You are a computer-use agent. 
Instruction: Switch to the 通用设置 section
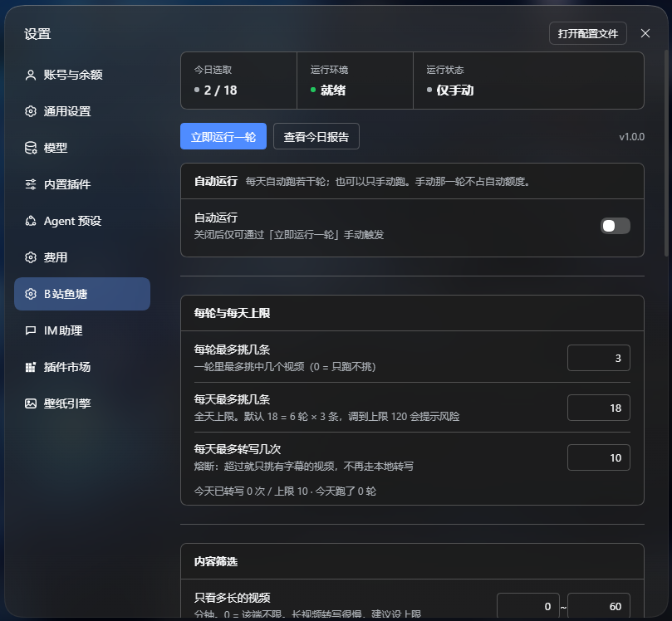coord(82,111)
